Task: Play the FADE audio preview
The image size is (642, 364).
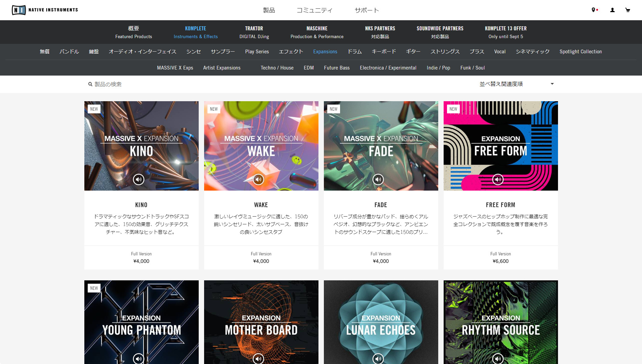Action: point(378,179)
